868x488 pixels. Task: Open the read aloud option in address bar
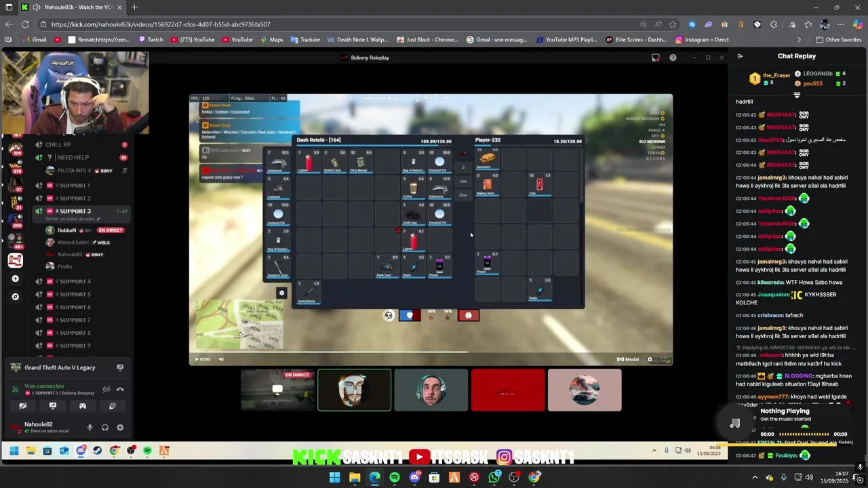tap(658, 24)
